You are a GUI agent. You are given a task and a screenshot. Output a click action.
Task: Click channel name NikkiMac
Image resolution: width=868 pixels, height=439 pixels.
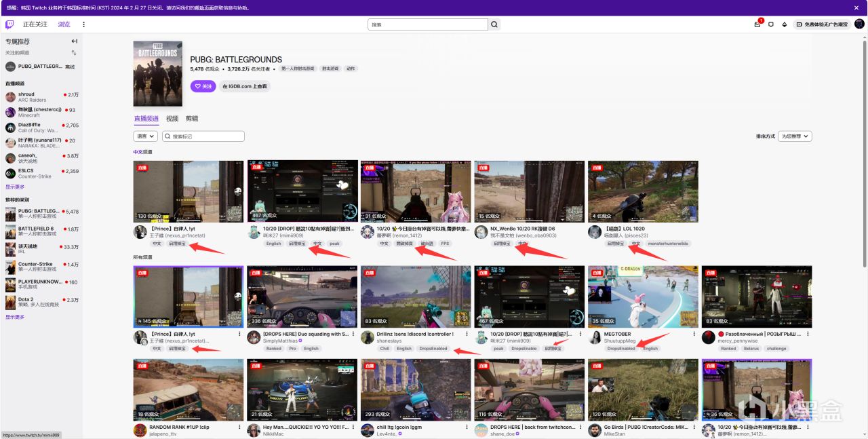(x=274, y=434)
